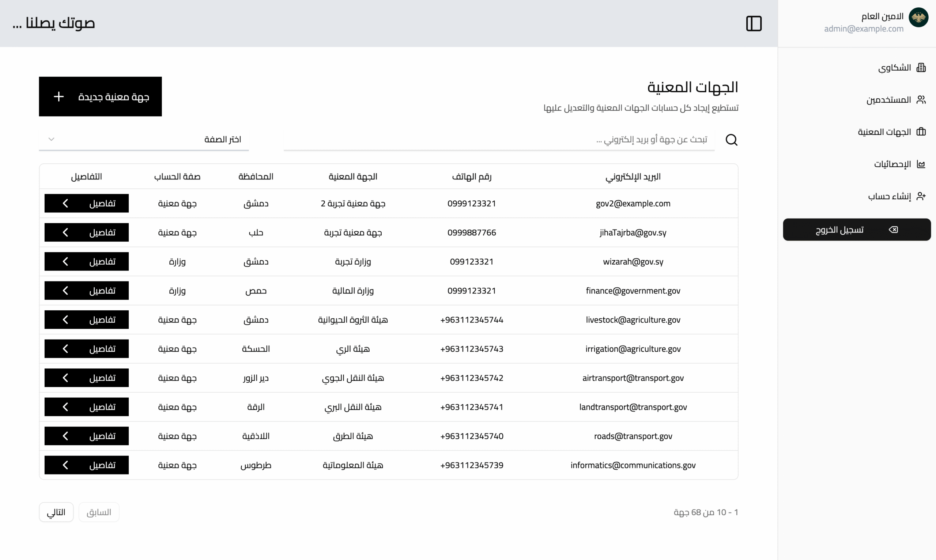Open the الجهات المعنية sidebar menu item
The image size is (936, 560).
(x=884, y=132)
